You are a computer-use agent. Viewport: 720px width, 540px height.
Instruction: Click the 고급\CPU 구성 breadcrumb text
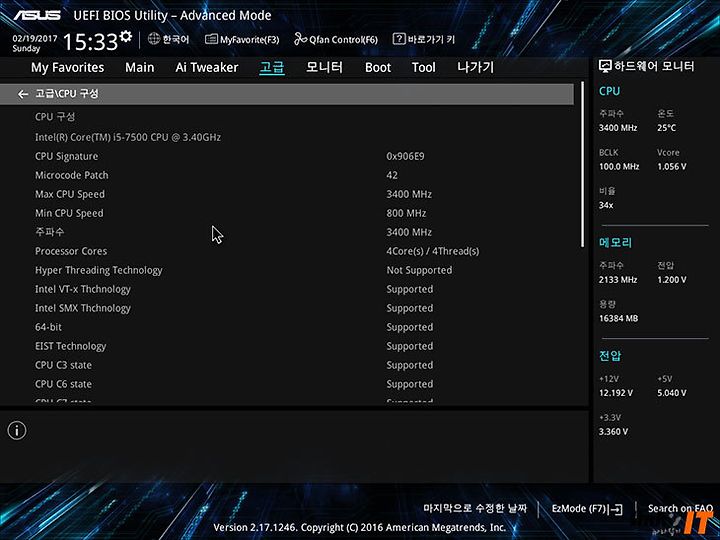(67, 94)
